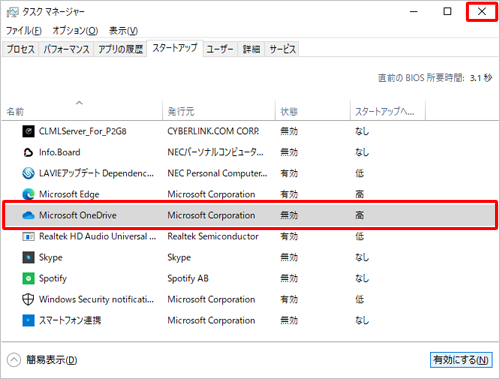Click the Realtek HD Audio icon

[28, 236]
